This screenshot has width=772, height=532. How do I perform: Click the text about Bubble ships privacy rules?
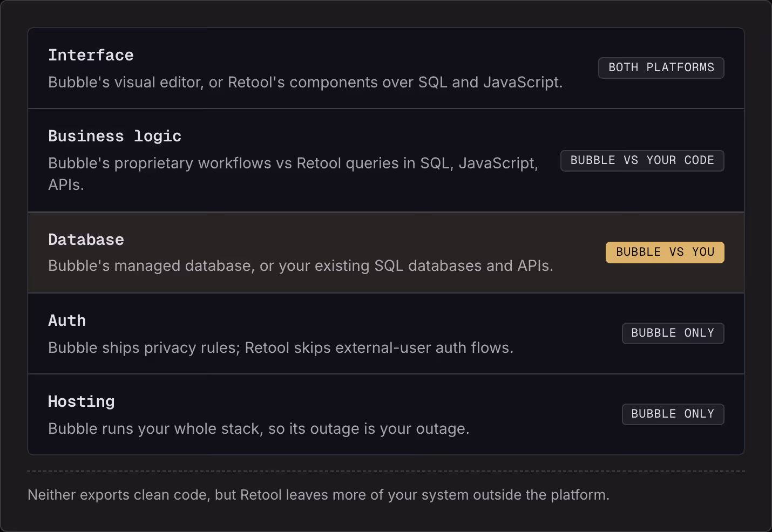[281, 347]
